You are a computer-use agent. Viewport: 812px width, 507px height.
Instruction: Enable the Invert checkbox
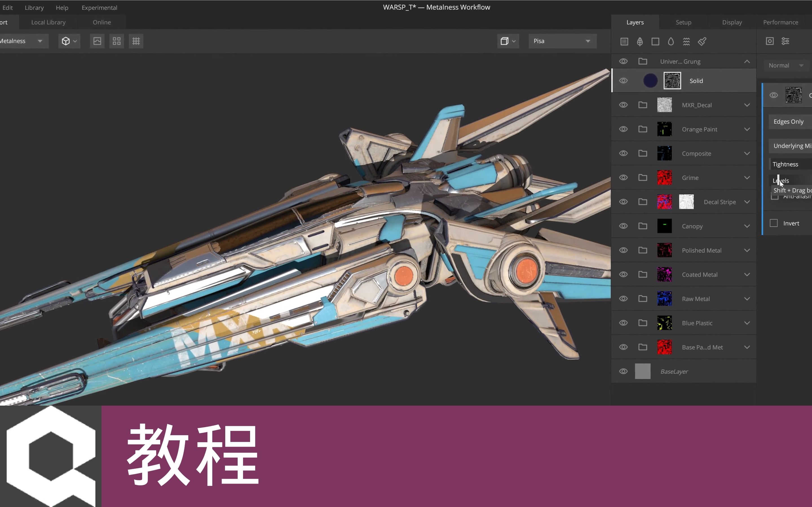pyautogui.click(x=775, y=223)
